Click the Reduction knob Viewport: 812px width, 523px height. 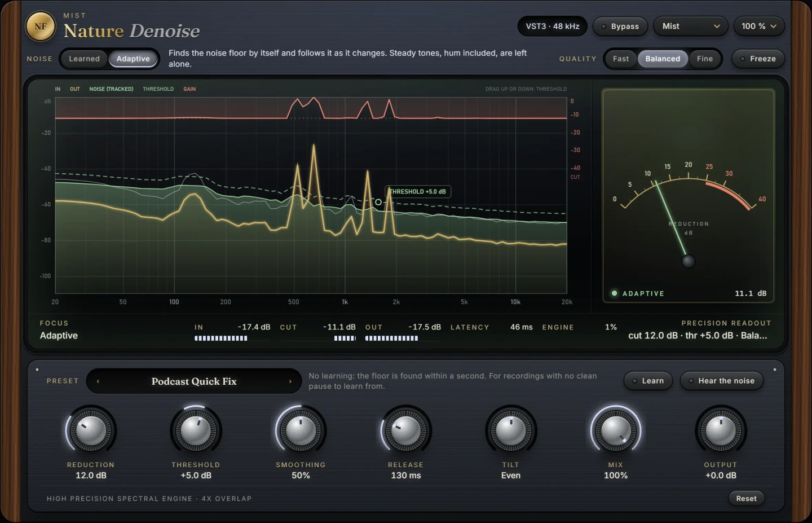pos(91,431)
